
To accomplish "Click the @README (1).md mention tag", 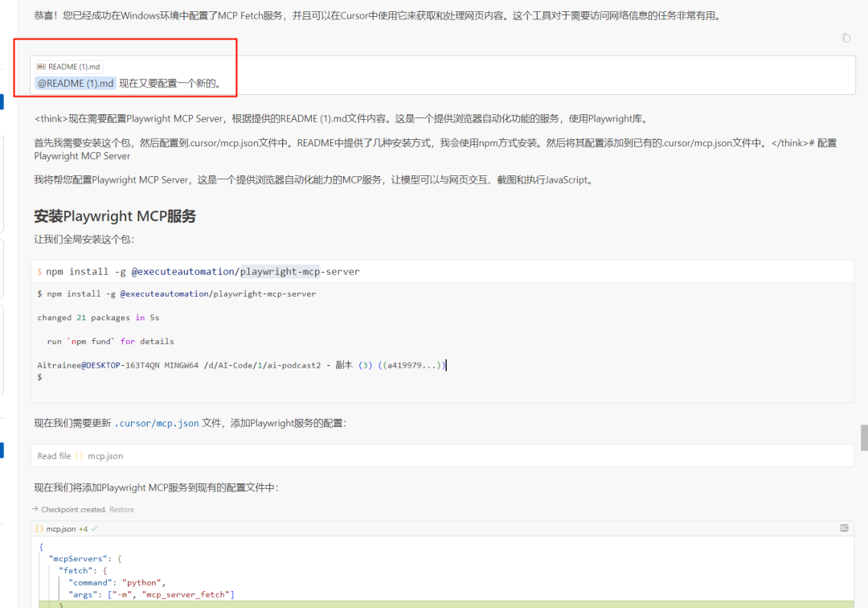I will (76, 83).
